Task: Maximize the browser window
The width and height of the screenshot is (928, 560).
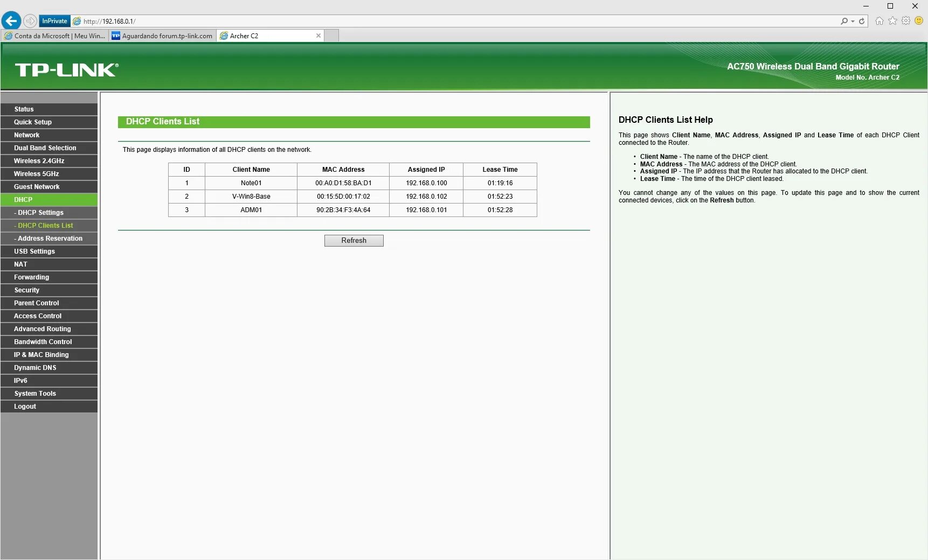Action: [x=890, y=6]
